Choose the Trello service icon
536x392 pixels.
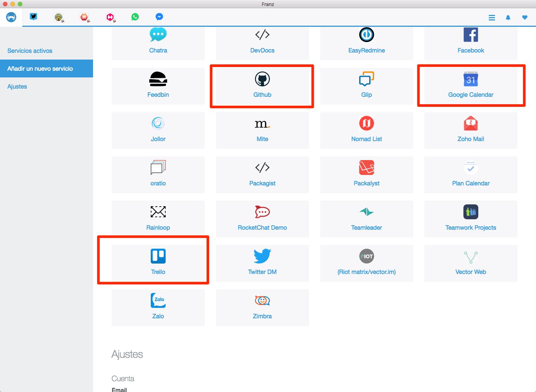click(158, 260)
